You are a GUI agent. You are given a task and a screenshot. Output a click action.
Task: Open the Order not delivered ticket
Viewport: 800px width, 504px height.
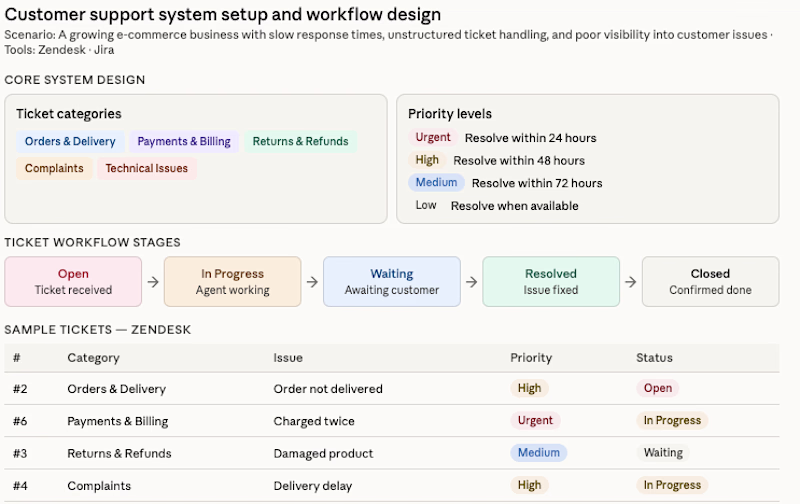click(x=328, y=389)
